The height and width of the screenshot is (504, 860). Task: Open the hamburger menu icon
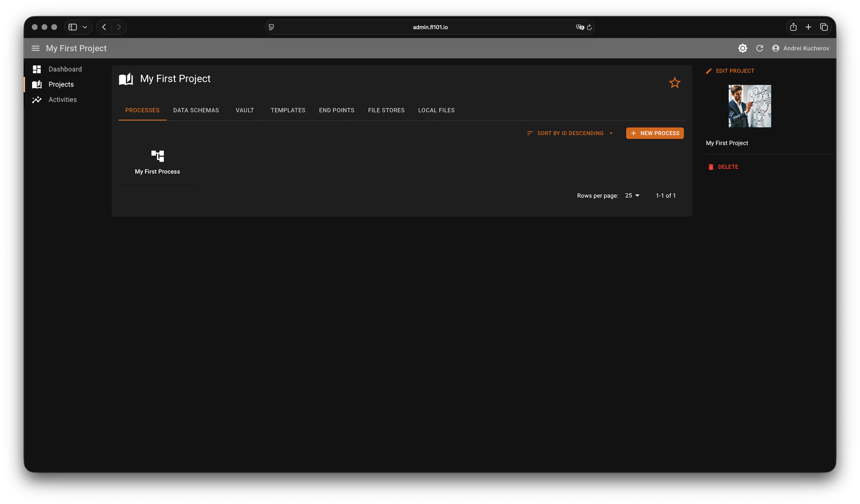pyautogui.click(x=36, y=48)
